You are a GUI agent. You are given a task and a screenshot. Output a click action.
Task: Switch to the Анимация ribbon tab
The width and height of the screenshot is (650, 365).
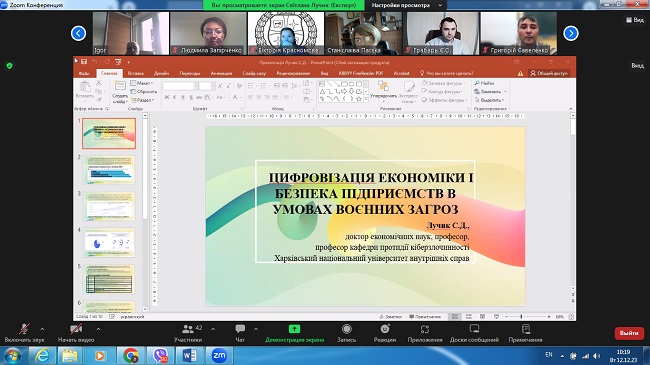[x=221, y=73]
